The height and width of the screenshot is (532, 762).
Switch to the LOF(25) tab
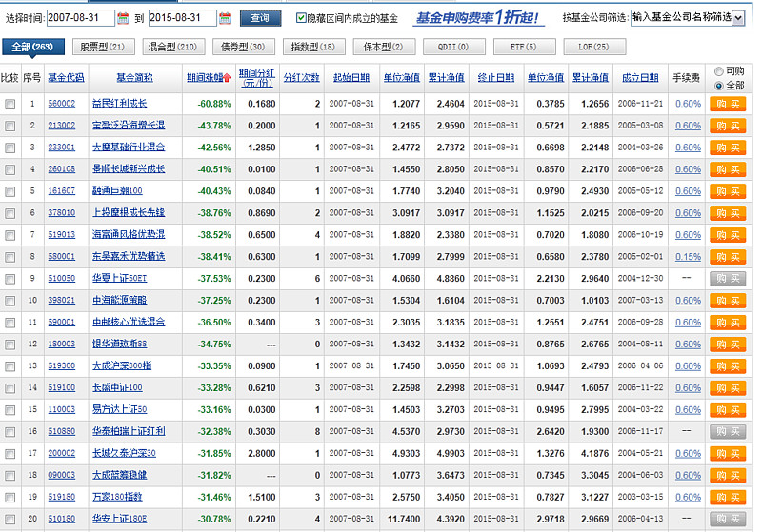click(x=593, y=47)
